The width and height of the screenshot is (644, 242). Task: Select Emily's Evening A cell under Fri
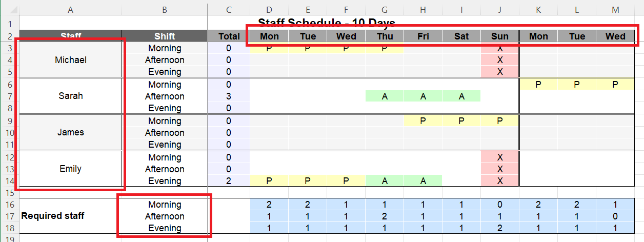tap(423, 181)
